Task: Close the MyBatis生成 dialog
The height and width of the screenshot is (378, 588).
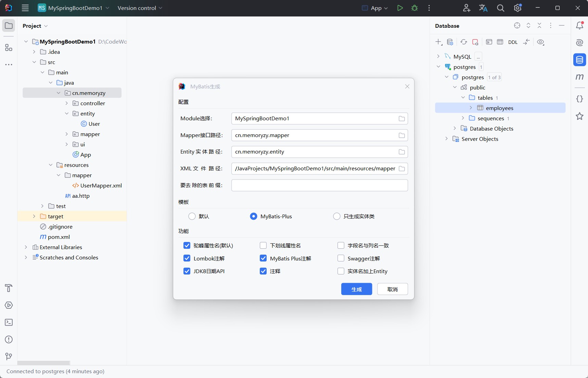Action: coord(407,86)
